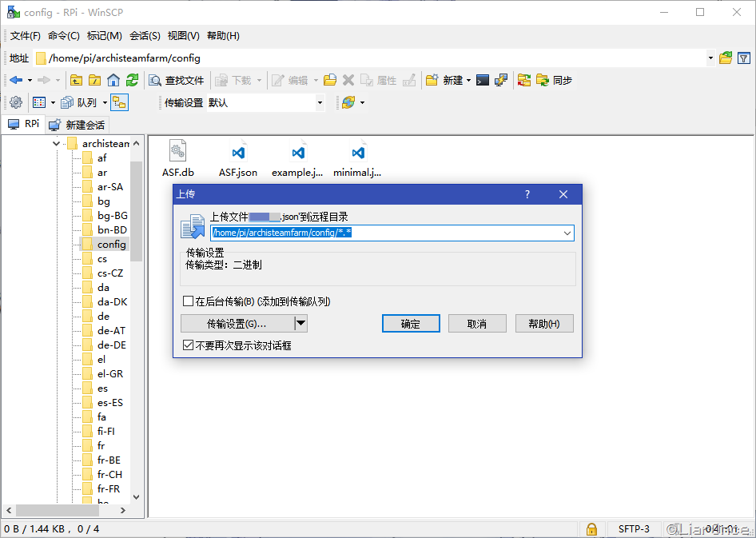This screenshot has width=756, height=538.
Task: Click the 同步 synchronize button
Action: 554,80
